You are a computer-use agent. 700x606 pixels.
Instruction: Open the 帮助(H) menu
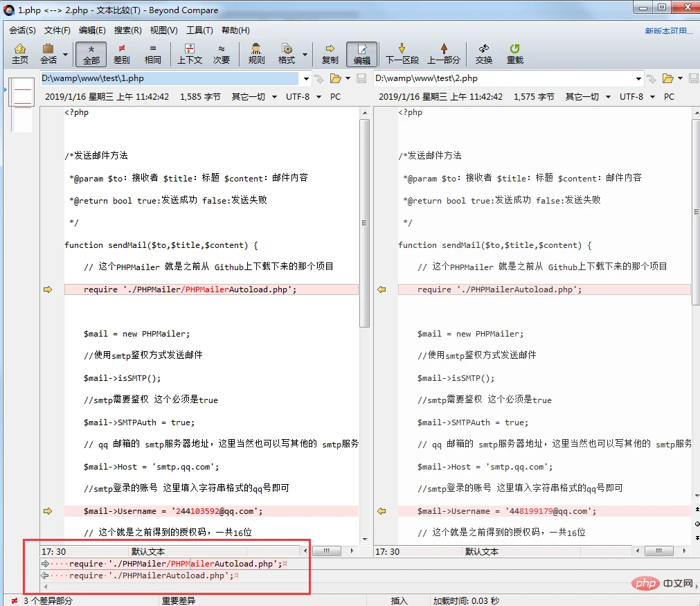tap(235, 30)
